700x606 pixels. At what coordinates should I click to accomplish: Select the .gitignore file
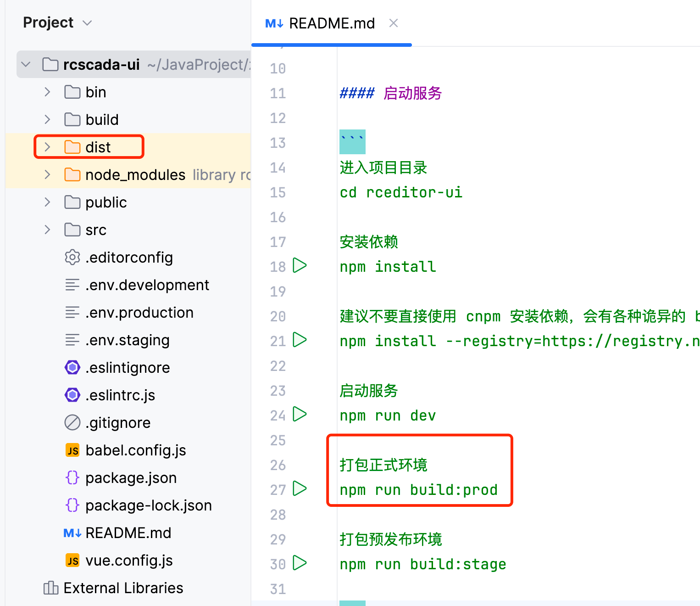[x=118, y=423]
